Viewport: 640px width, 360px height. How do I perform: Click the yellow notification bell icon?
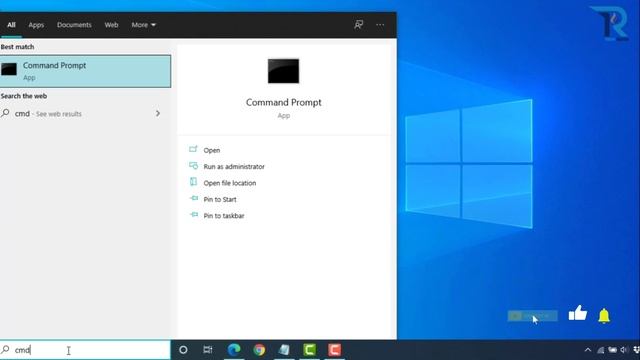(604, 316)
